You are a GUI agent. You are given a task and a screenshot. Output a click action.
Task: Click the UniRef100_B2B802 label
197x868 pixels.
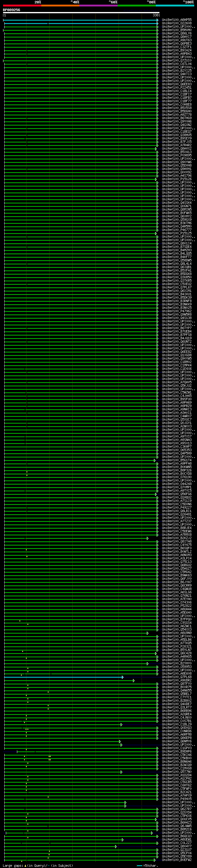pos(177,700)
